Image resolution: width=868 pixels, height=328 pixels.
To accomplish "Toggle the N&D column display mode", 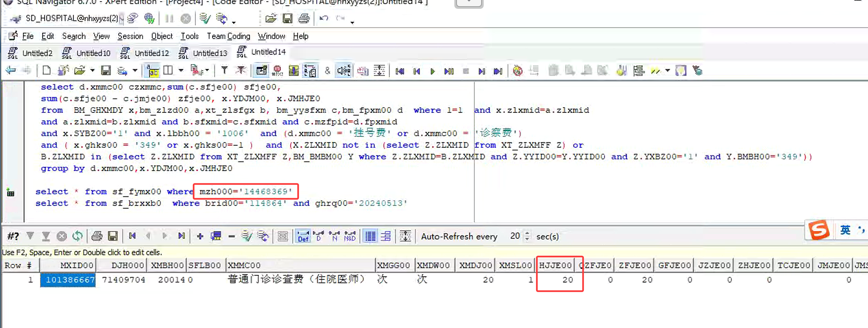I will click(x=350, y=236).
